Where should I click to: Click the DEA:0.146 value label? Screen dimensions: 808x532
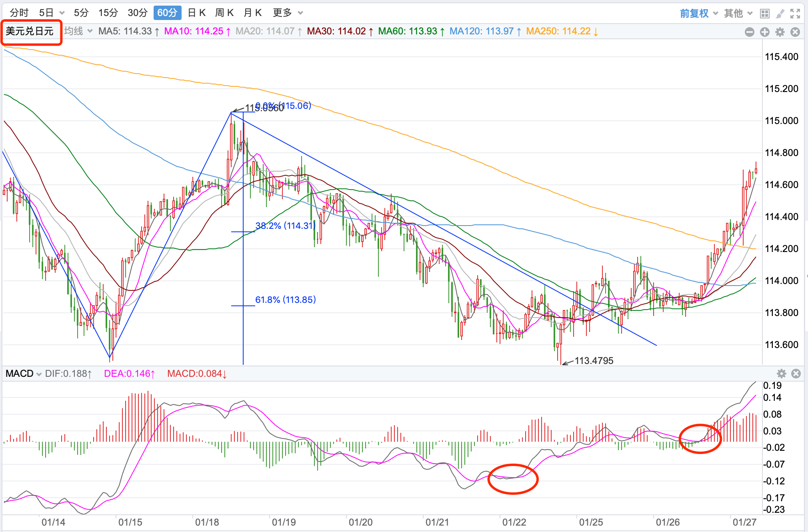click(130, 374)
